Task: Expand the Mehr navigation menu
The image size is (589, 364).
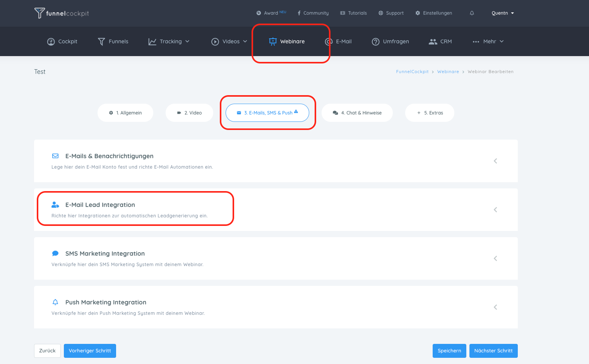Action: point(488,42)
